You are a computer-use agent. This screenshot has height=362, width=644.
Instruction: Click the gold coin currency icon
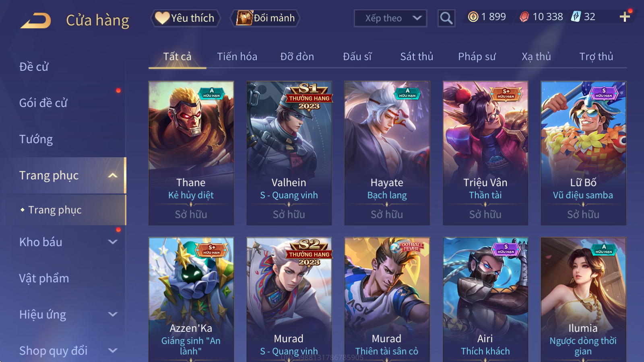[x=473, y=16]
